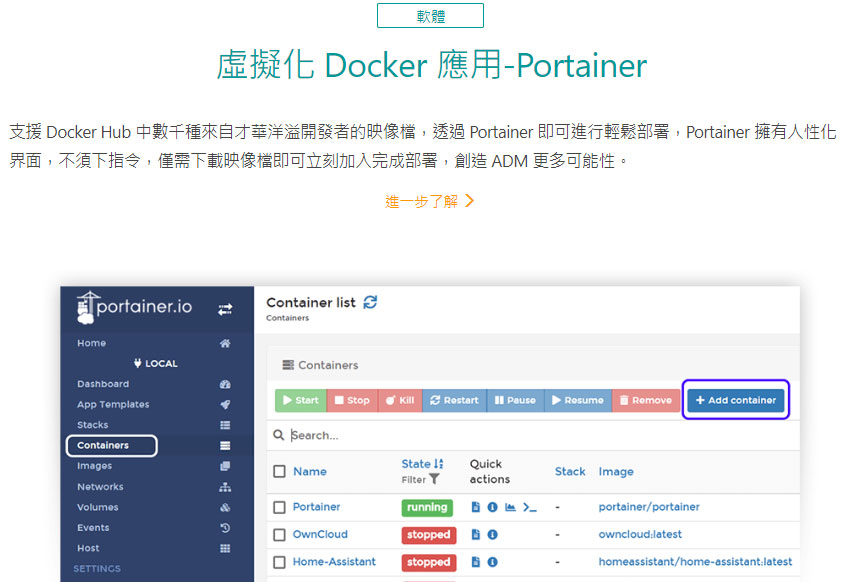Refresh the Container list with the refresh icon

pos(370,302)
